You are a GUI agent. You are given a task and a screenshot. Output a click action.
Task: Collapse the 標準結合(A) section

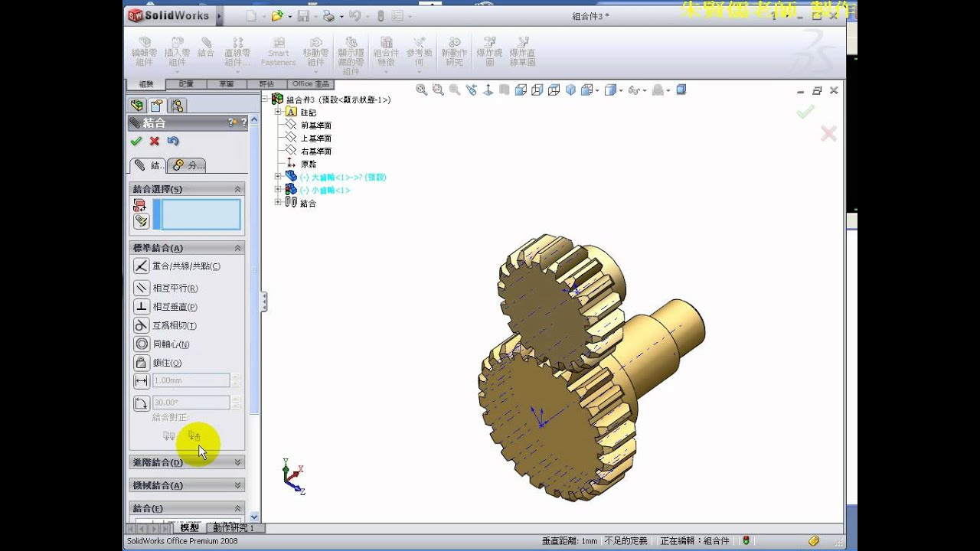[237, 248]
